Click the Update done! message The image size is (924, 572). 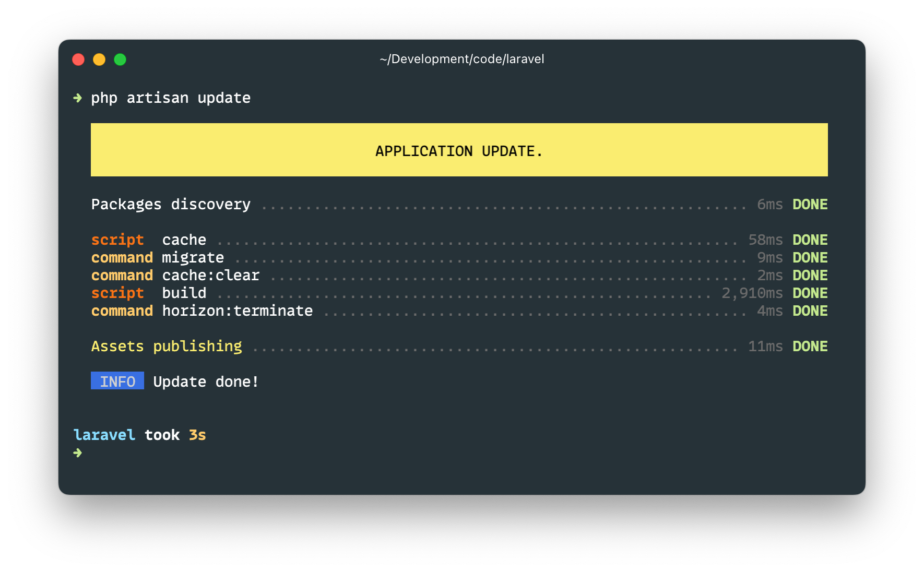tap(205, 382)
